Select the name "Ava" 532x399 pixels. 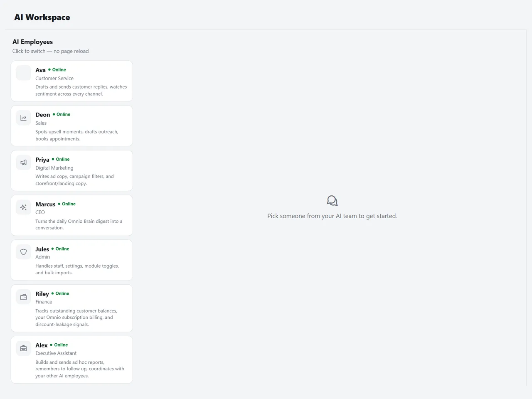[40, 70]
